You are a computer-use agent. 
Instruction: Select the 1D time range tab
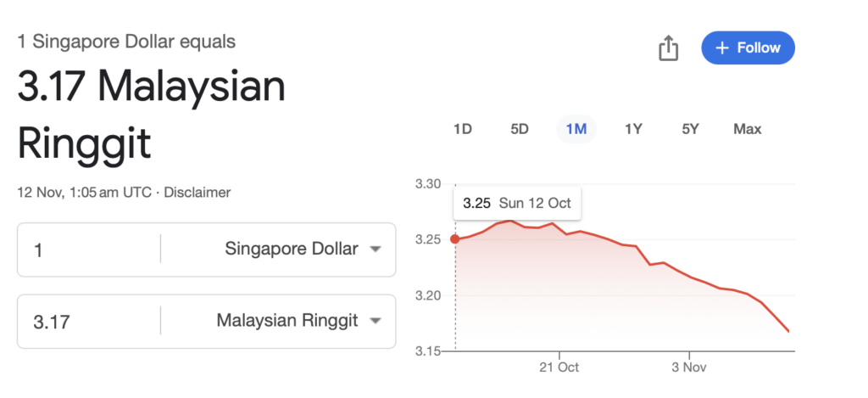(x=462, y=129)
